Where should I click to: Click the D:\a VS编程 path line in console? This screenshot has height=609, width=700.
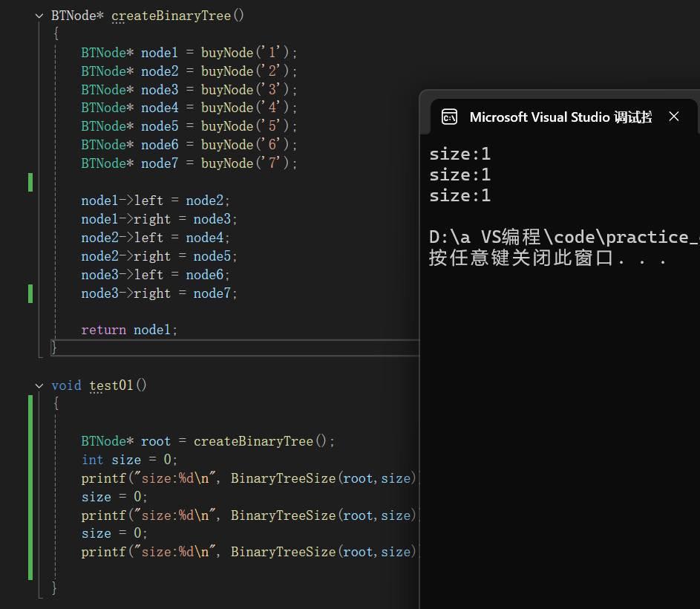click(564, 237)
